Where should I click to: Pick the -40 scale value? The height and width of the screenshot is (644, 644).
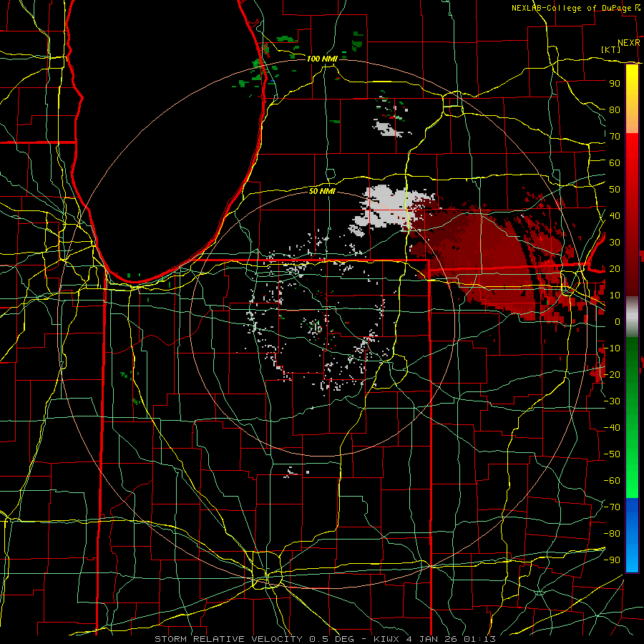click(x=613, y=428)
